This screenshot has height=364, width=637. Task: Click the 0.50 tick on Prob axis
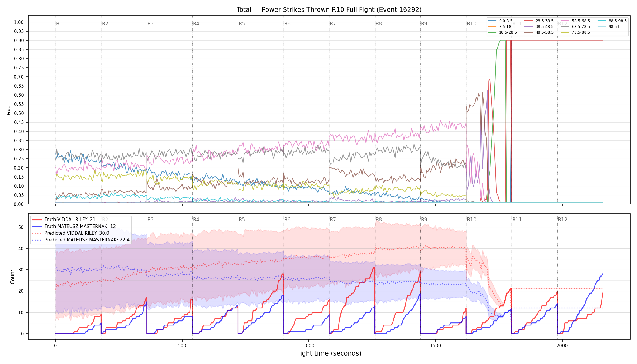[19, 113]
